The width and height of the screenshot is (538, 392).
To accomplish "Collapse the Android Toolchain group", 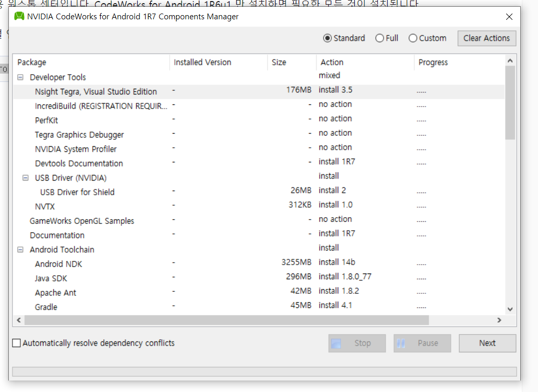I will point(20,250).
